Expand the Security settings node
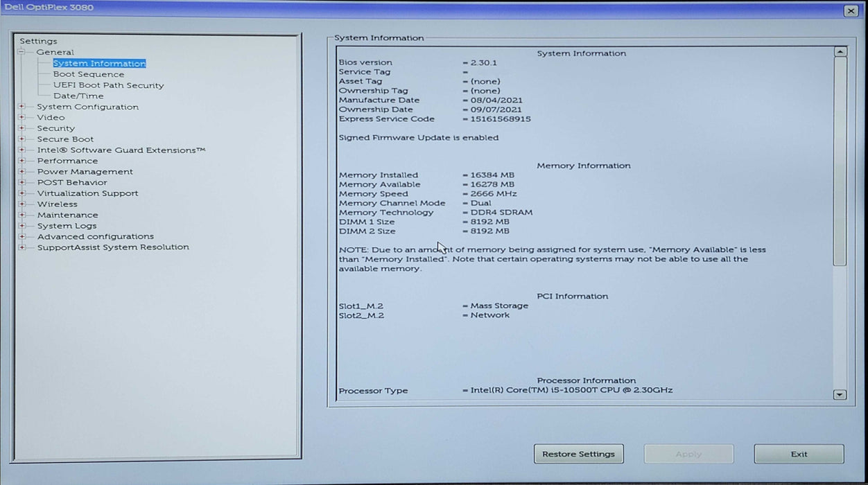Screen dimensions: 868x485 pos(21,128)
